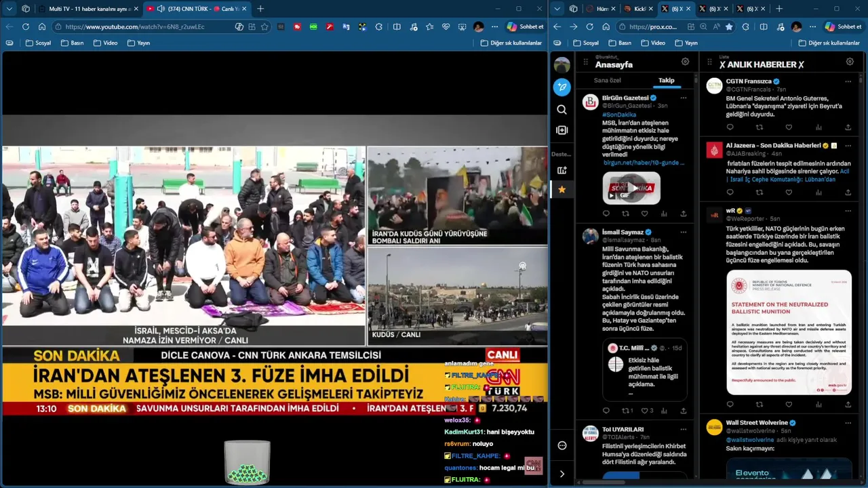Image resolution: width=868 pixels, height=488 pixels.
Task: Select the CNN TÜRK YouTube browser tab
Action: tap(197, 9)
